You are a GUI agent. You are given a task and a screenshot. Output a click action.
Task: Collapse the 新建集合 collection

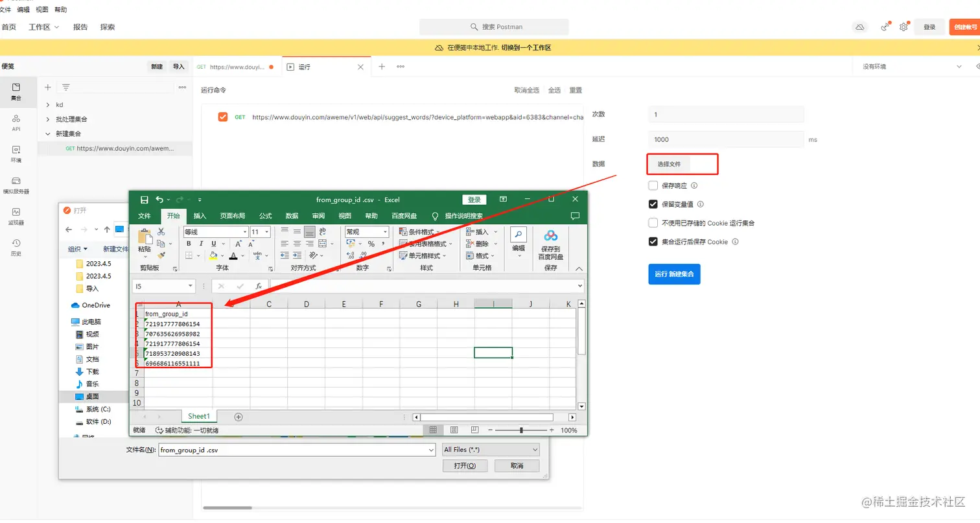pyautogui.click(x=48, y=134)
